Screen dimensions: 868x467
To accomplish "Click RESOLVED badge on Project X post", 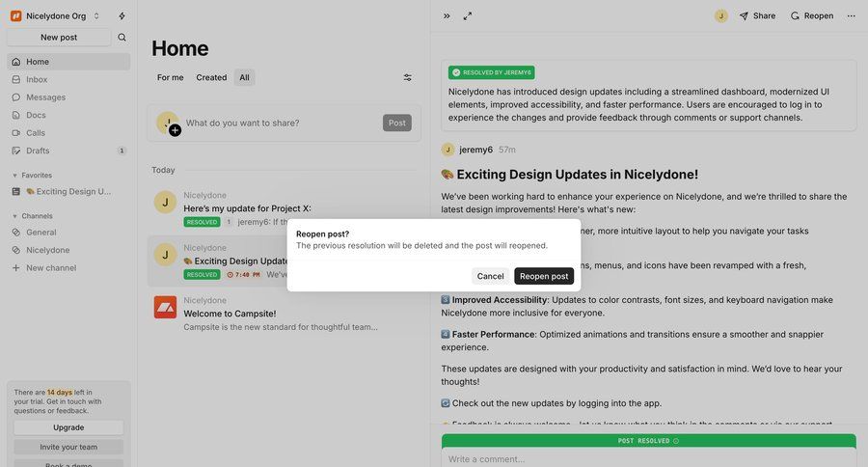I will [203, 222].
